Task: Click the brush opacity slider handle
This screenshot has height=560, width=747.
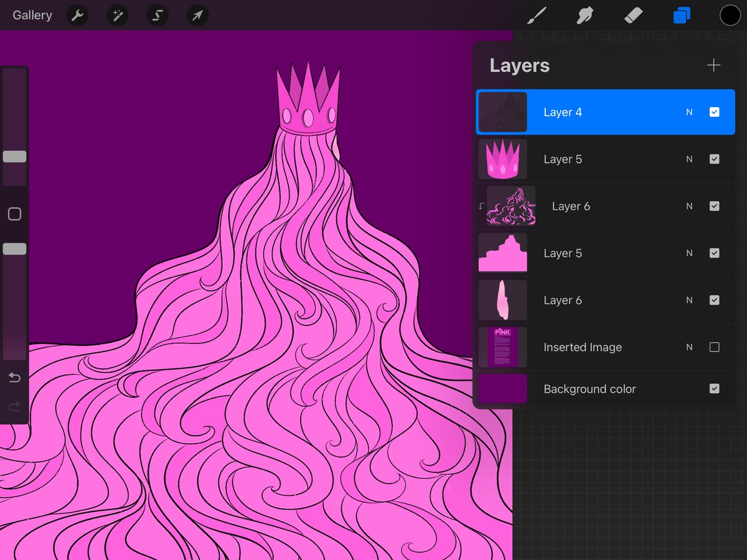Action: point(14,249)
